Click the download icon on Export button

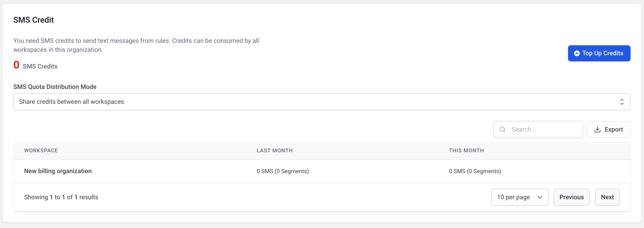pos(597,129)
